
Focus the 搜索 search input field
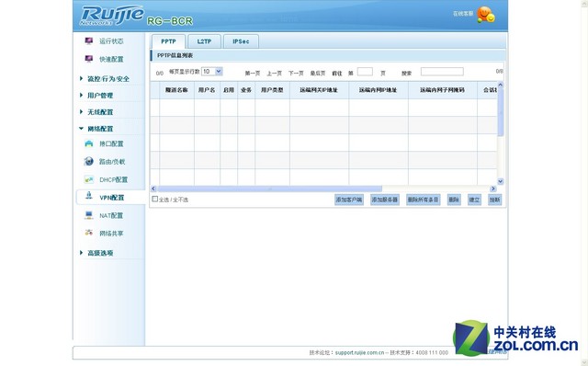(442, 72)
